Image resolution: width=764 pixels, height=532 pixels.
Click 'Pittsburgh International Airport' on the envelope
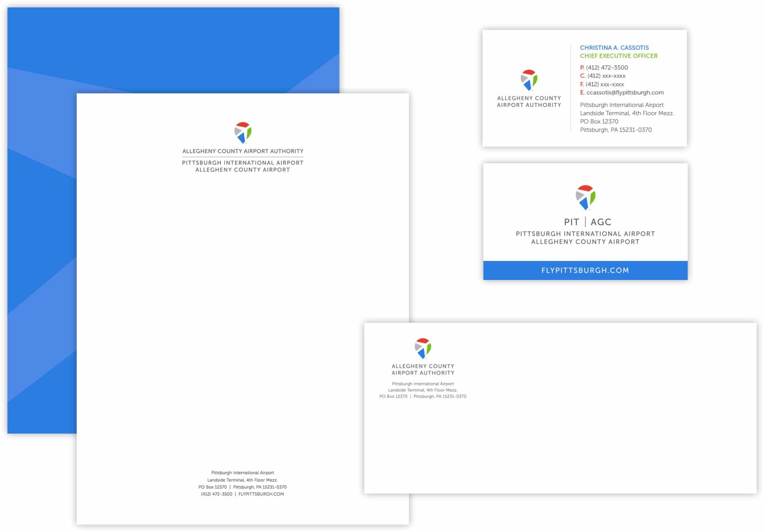[423, 384]
